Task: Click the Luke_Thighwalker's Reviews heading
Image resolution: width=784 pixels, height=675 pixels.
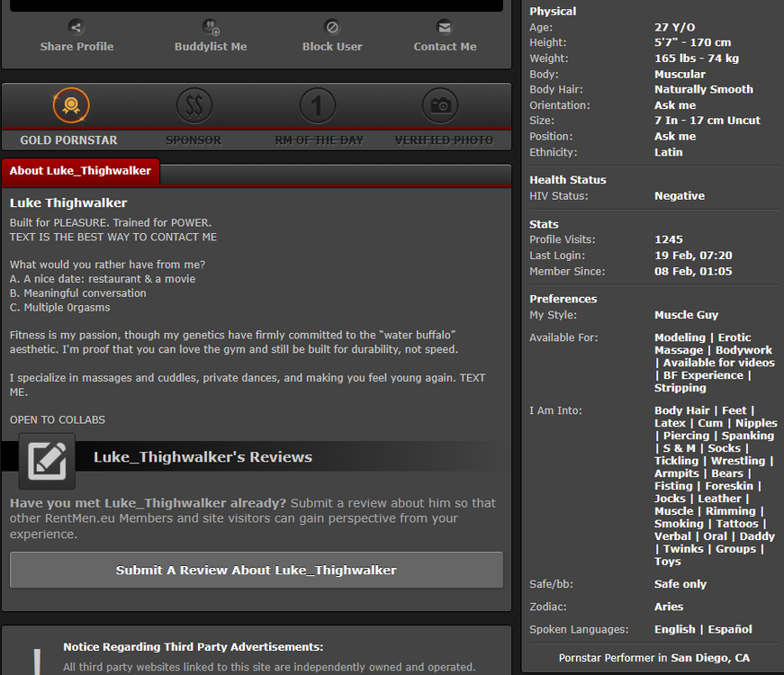Action: pyautogui.click(x=203, y=457)
